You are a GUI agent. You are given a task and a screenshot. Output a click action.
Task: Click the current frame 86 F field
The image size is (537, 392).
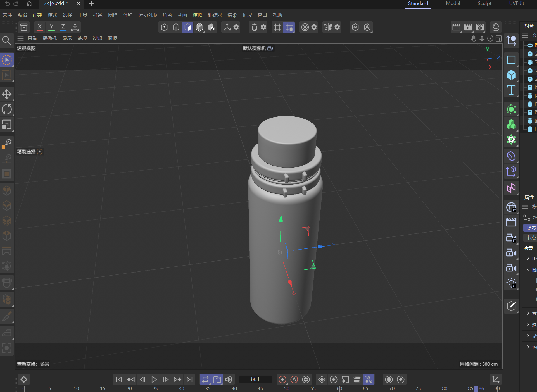256,379
